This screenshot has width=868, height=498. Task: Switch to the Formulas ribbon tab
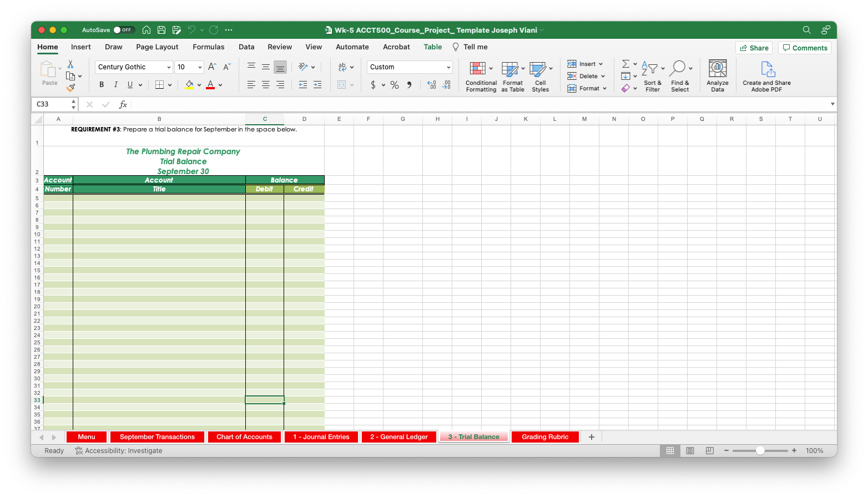(208, 47)
